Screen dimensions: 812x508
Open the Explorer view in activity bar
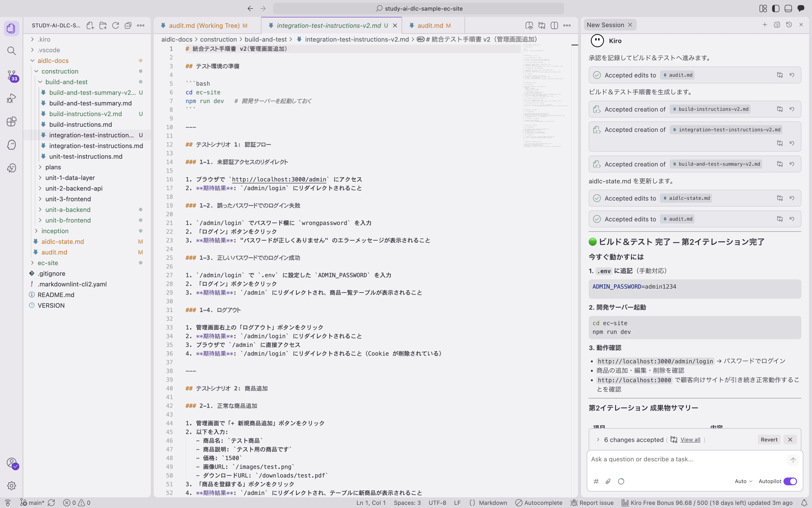[11, 28]
